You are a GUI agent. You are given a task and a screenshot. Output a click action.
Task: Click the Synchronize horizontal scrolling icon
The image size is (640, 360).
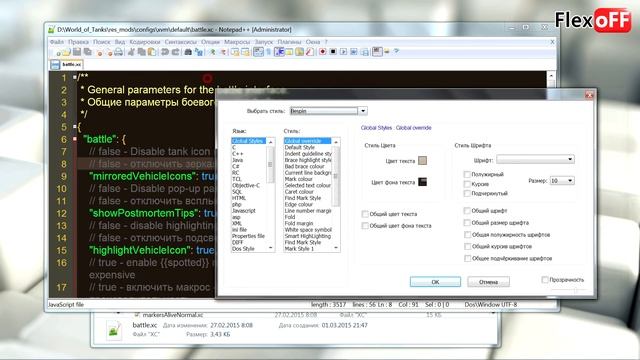(245, 52)
